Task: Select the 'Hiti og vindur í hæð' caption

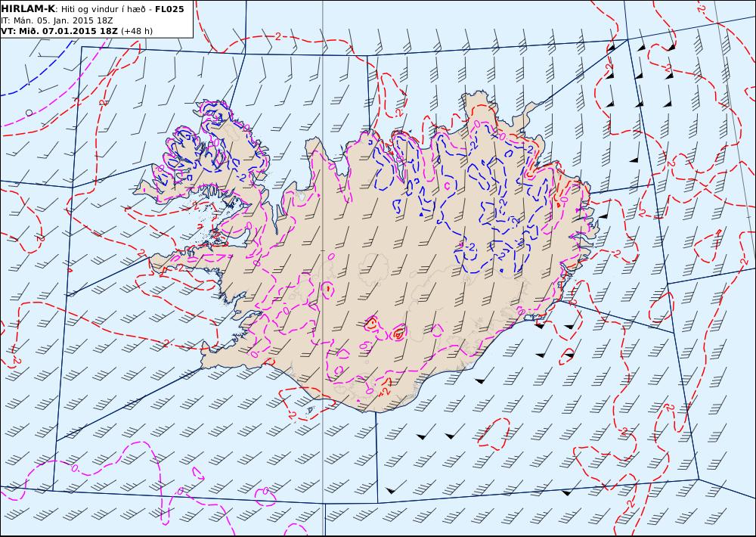Action: pyautogui.click(x=103, y=10)
